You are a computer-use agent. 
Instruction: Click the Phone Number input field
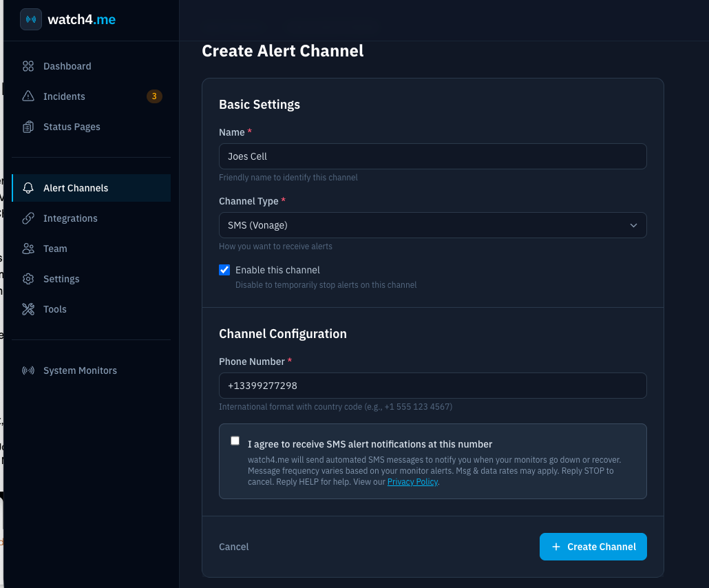click(432, 386)
